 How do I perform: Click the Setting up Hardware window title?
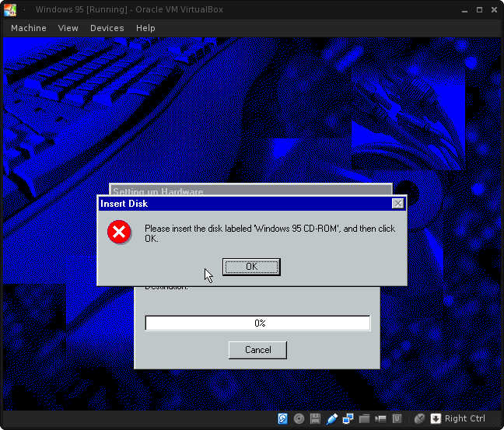[158, 191]
